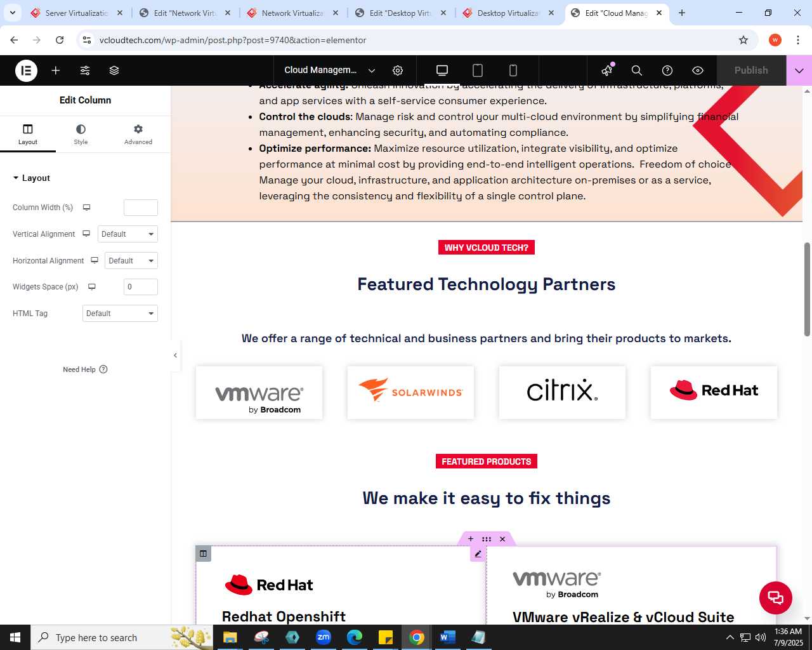Click Column Width responsive device icon
This screenshot has height=650, width=812.
87,208
